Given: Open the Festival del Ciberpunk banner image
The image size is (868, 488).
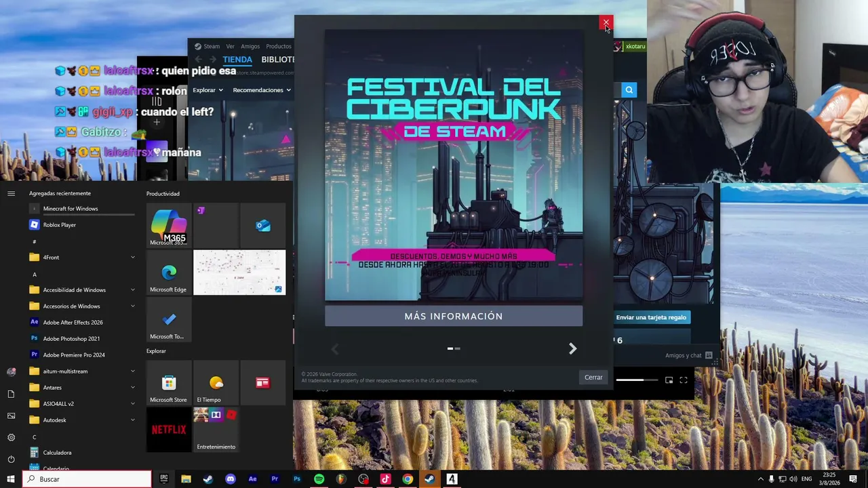Looking at the screenshot, I should coord(454,165).
